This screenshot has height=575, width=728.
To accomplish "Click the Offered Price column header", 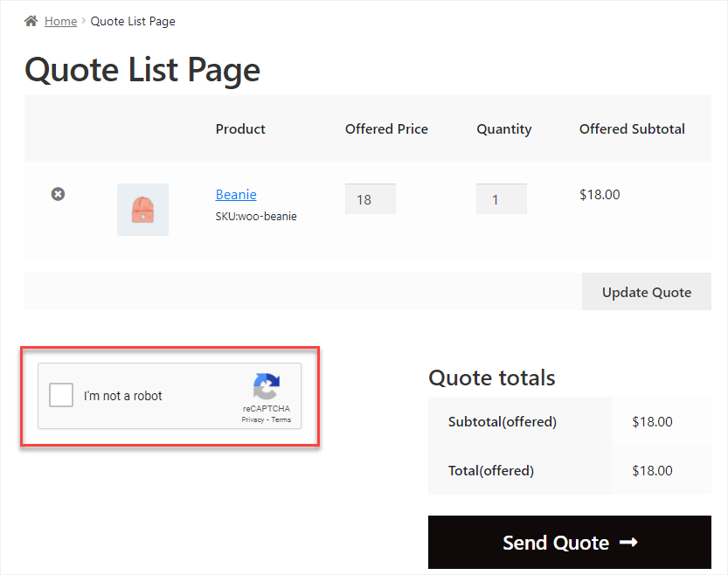I will [387, 129].
